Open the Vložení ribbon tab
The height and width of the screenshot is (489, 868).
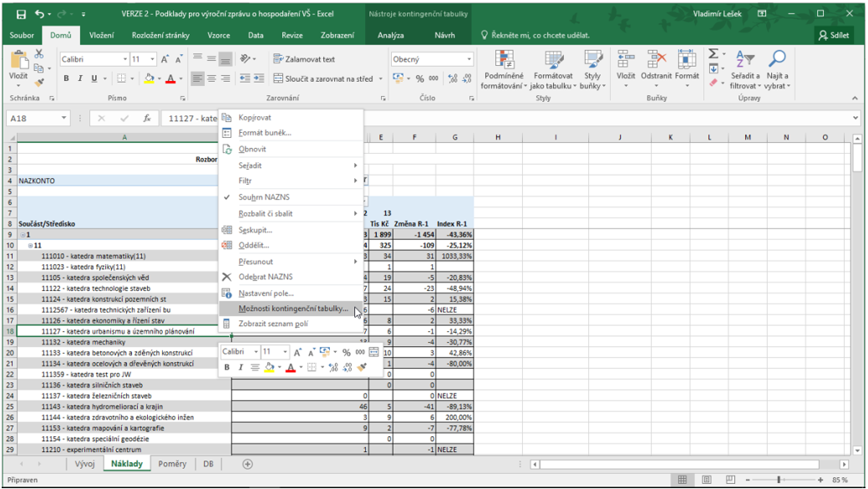click(101, 35)
